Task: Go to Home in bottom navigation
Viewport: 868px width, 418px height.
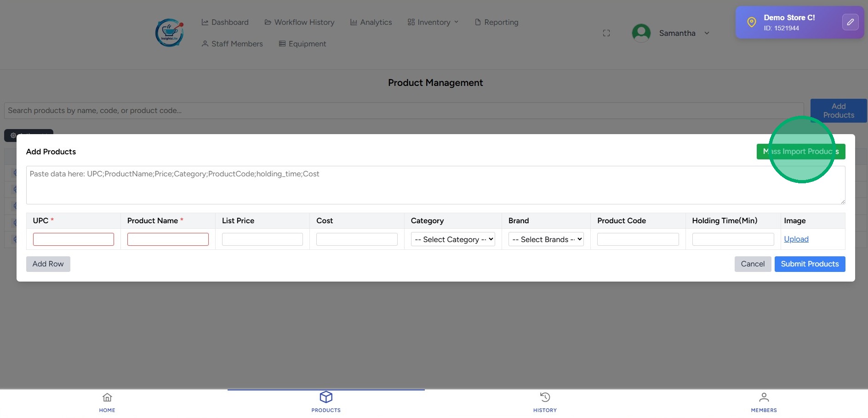Action: point(107,402)
